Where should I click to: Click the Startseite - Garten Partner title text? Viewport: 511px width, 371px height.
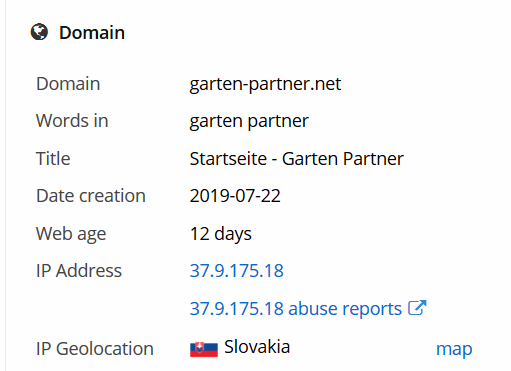(x=296, y=159)
